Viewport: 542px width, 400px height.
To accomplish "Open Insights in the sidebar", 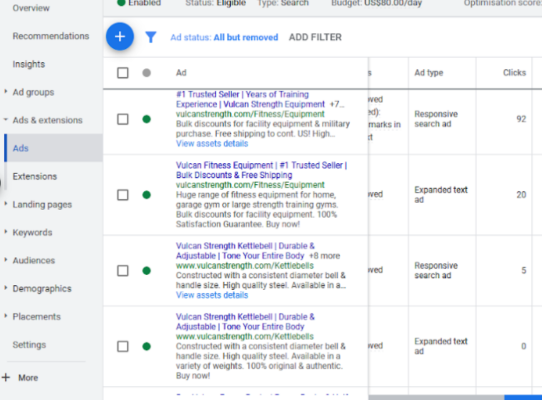I will [x=29, y=64].
